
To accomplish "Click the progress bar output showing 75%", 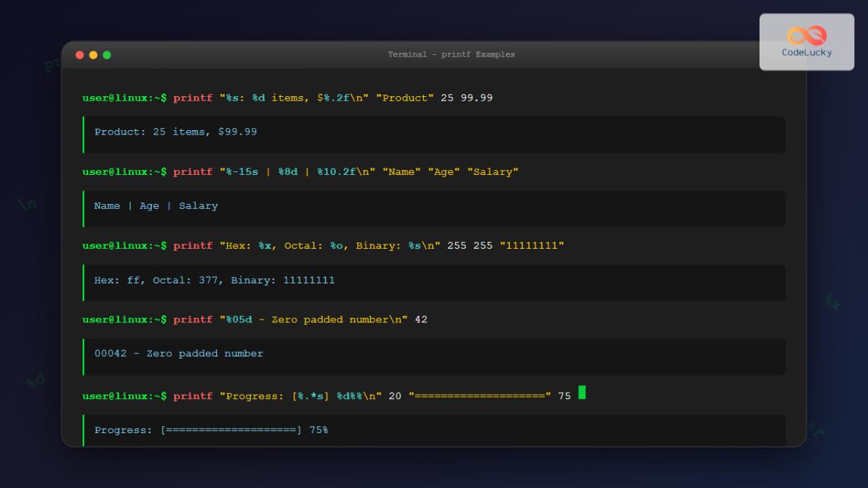I will pos(211,430).
